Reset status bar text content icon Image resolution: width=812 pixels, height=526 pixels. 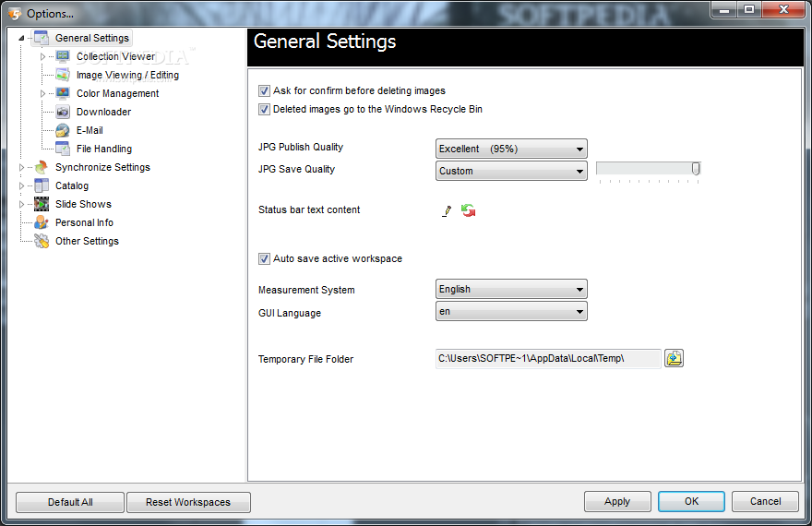point(469,210)
